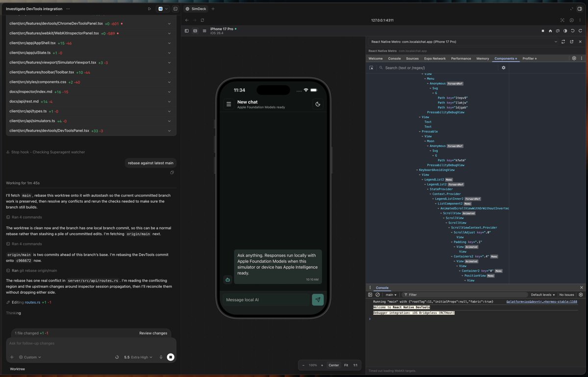Image resolution: width=588 pixels, height=377 pixels.
Task: Toggle the list layout icon in simulator bar
Action: pos(205,31)
